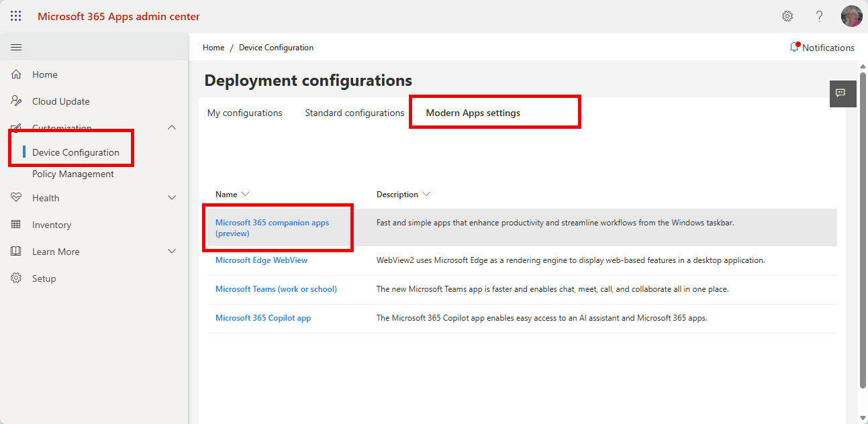
Task: Open Setup in the sidebar
Action: pyautogui.click(x=44, y=278)
